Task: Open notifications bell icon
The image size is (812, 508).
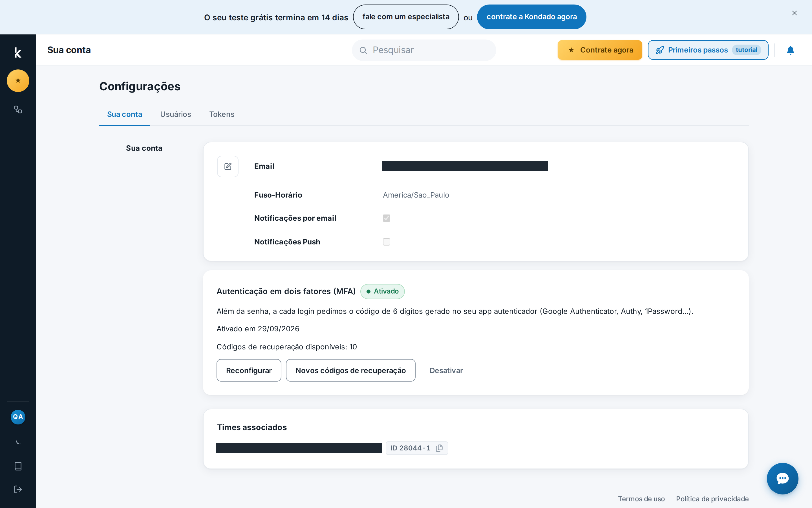Action: (791, 50)
